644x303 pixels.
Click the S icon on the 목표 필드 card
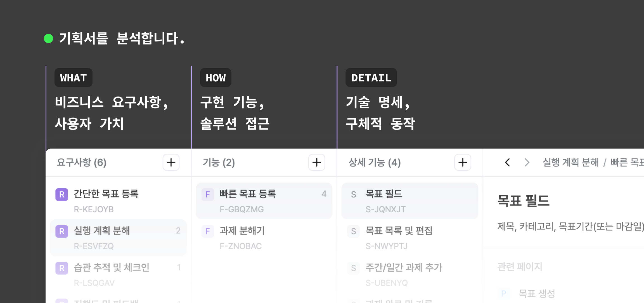[354, 194]
